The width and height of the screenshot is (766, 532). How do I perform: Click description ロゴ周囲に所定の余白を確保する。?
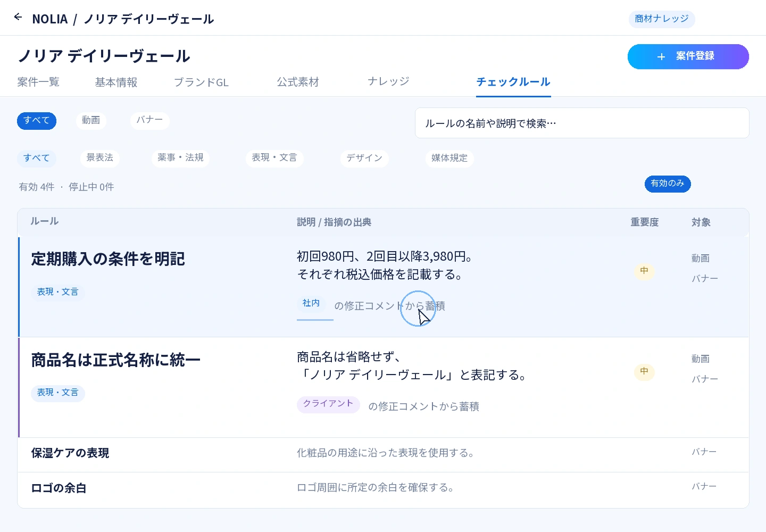tap(376, 487)
